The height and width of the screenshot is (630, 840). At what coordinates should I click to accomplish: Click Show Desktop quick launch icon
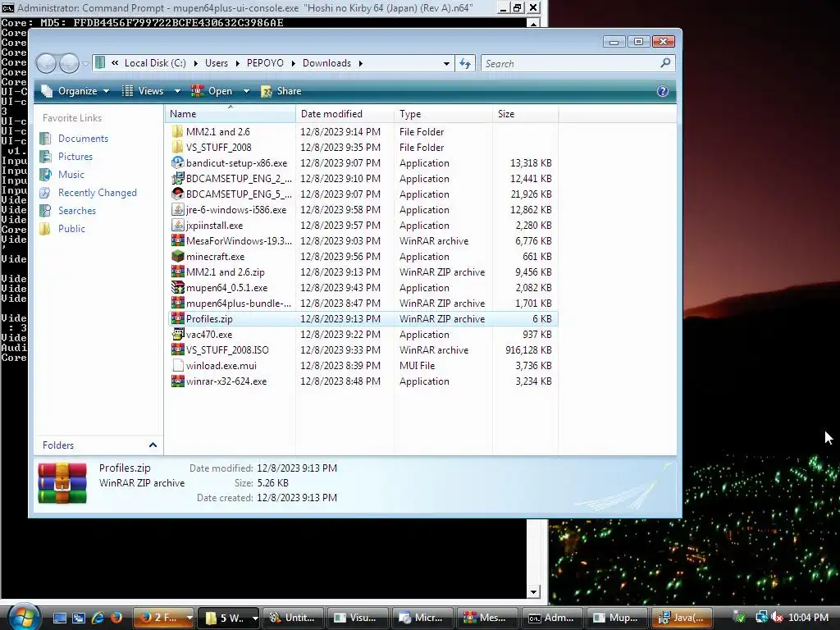59,618
